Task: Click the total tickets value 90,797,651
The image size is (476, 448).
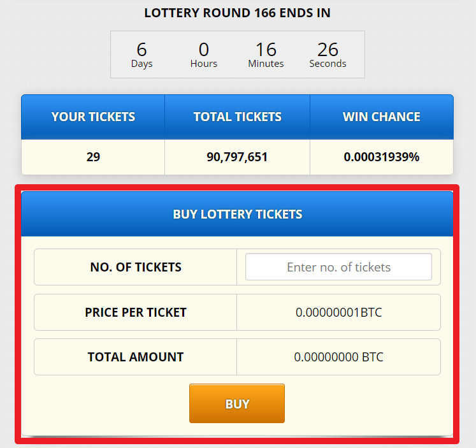Action: [x=237, y=157]
